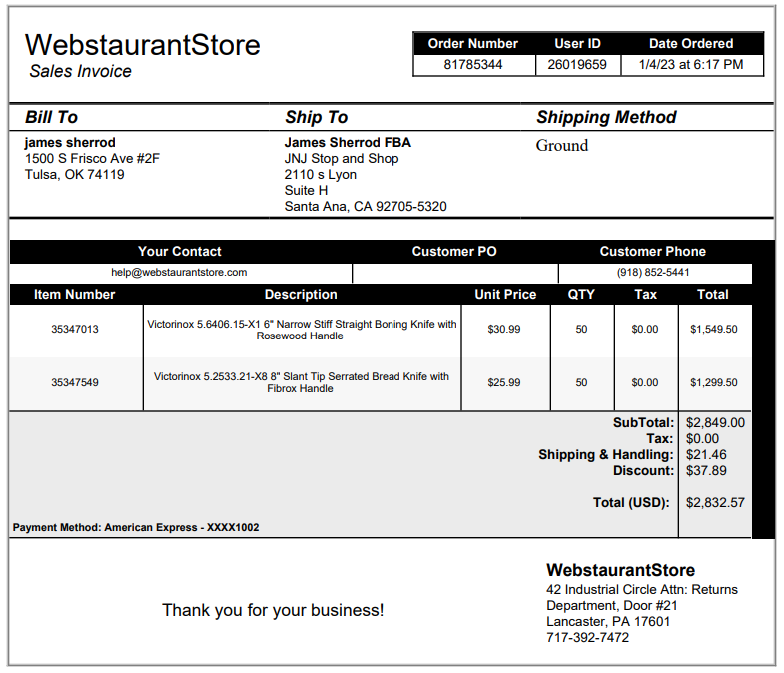Screen dimensions: 784x673
Task: Click the summary Tax value $0.00
Action: pos(702,439)
